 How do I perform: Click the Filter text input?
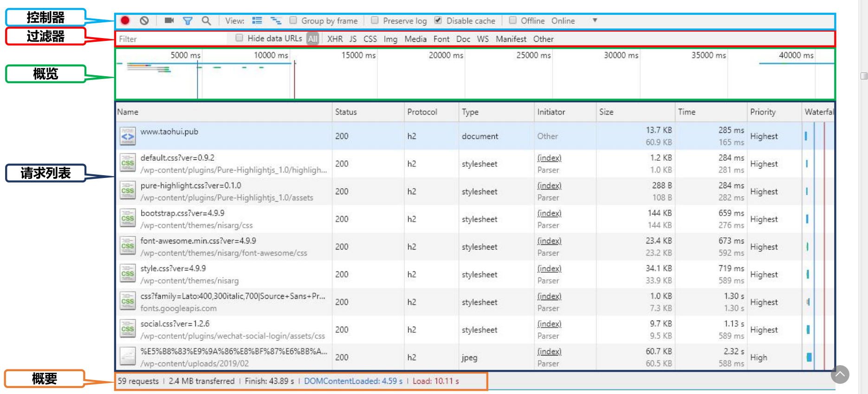pos(172,39)
